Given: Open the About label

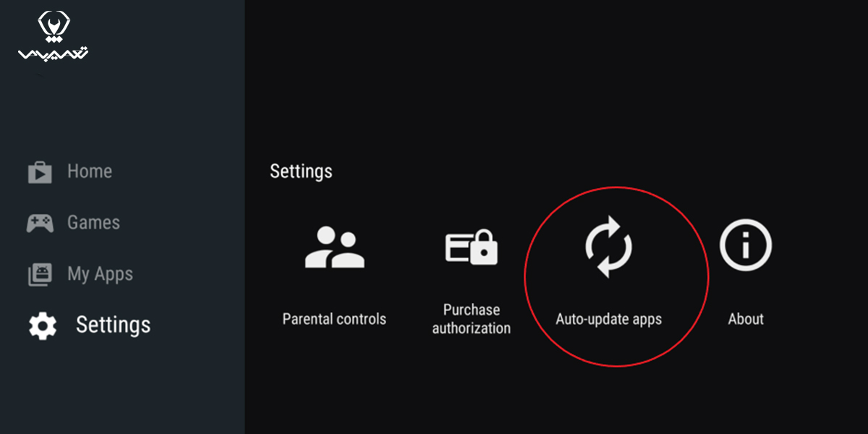Looking at the screenshot, I should pyautogui.click(x=746, y=319).
